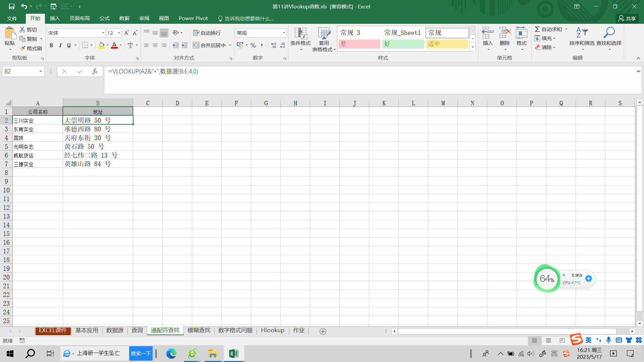Click the increase indent icon

click(184, 45)
